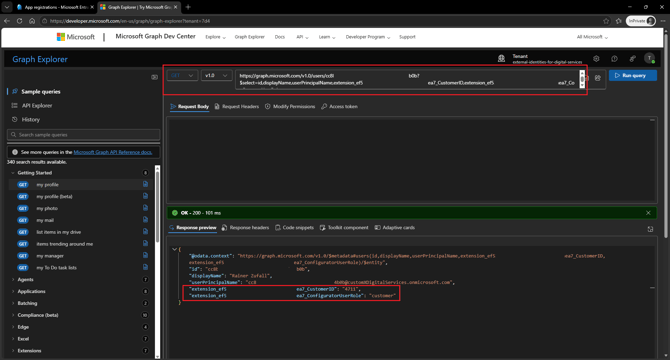Open docs icon for 'my profile (beta)' row
Image resolution: width=670 pixels, height=360 pixels.
[x=145, y=196]
